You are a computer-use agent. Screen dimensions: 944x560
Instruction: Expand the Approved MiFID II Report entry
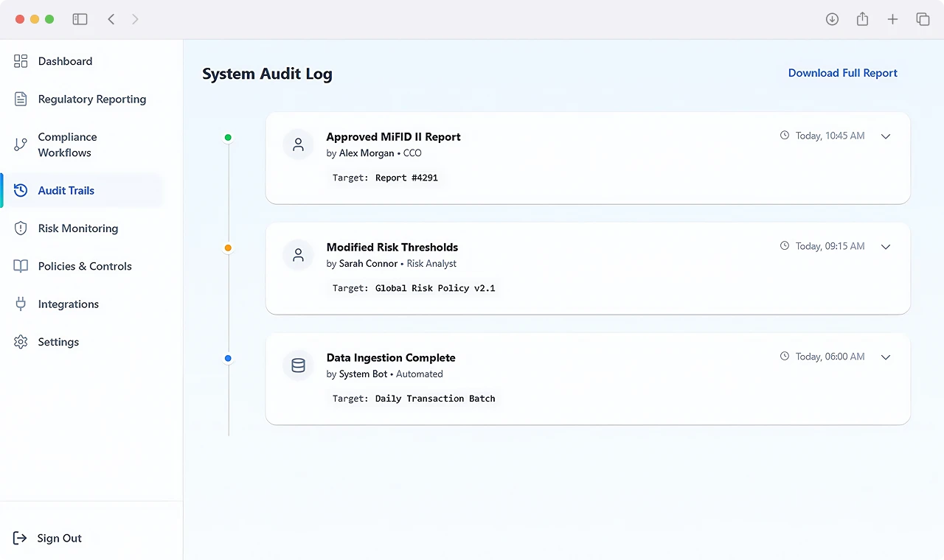pyautogui.click(x=886, y=136)
